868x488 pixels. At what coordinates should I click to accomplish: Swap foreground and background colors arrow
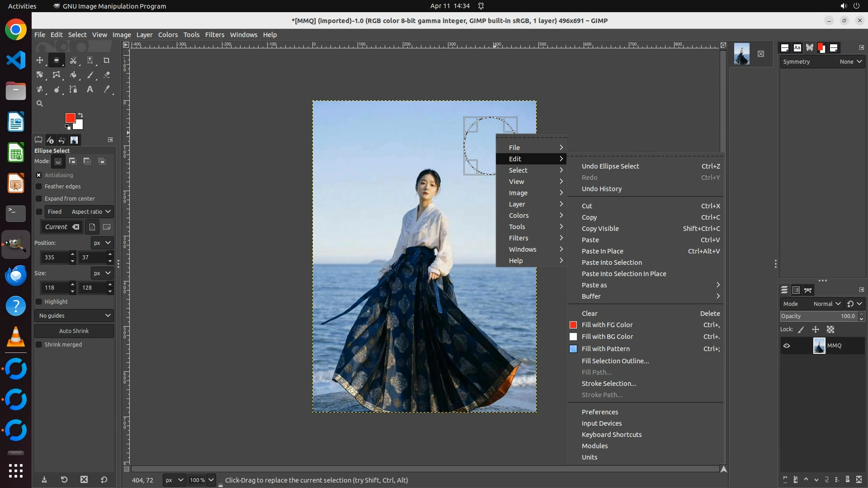pyautogui.click(x=80, y=115)
